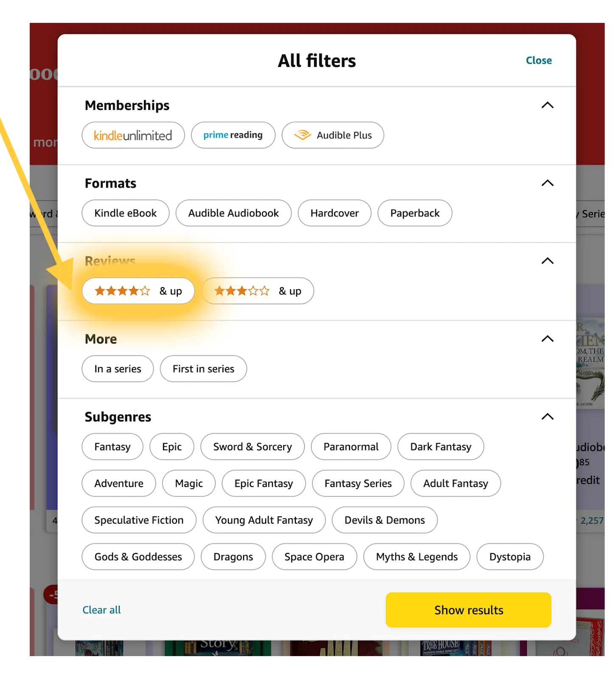Toggle the Prime Reading filter
The height and width of the screenshot is (679, 616).
coord(233,135)
